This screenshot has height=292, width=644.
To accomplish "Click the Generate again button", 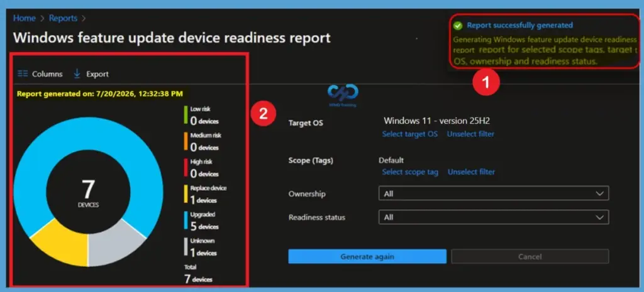I will (x=367, y=257).
